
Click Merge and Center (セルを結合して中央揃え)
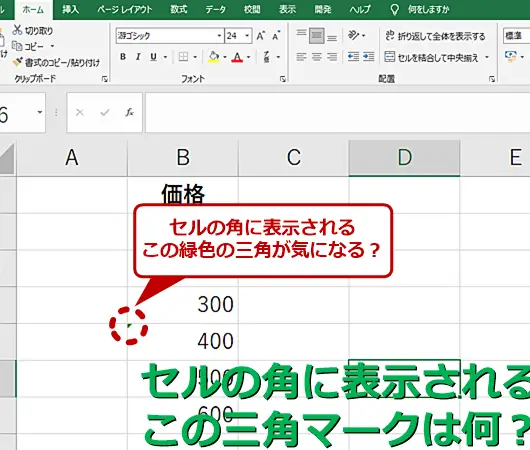(x=431, y=57)
